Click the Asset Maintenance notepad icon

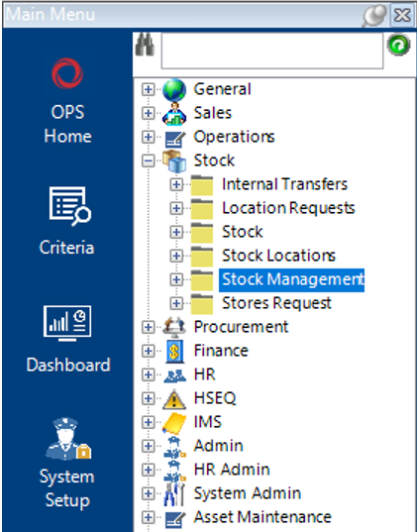click(x=174, y=519)
